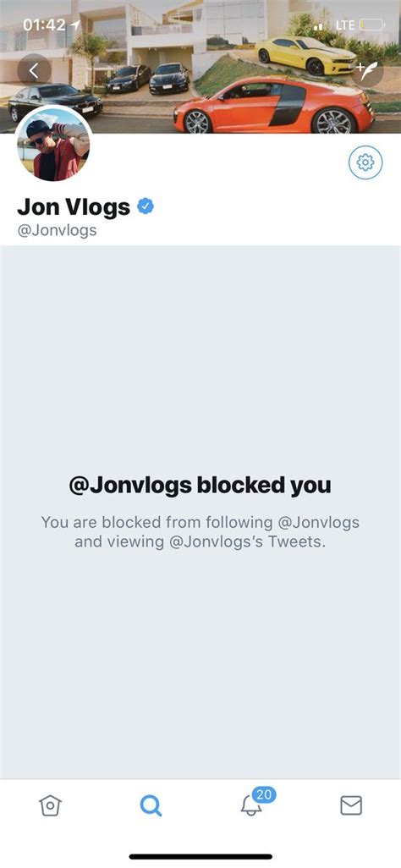The height and width of the screenshot is (868, 401).
Task: Tap the home indicator bar at bottom
Action: pyautogui.click(x=200, y=856)
